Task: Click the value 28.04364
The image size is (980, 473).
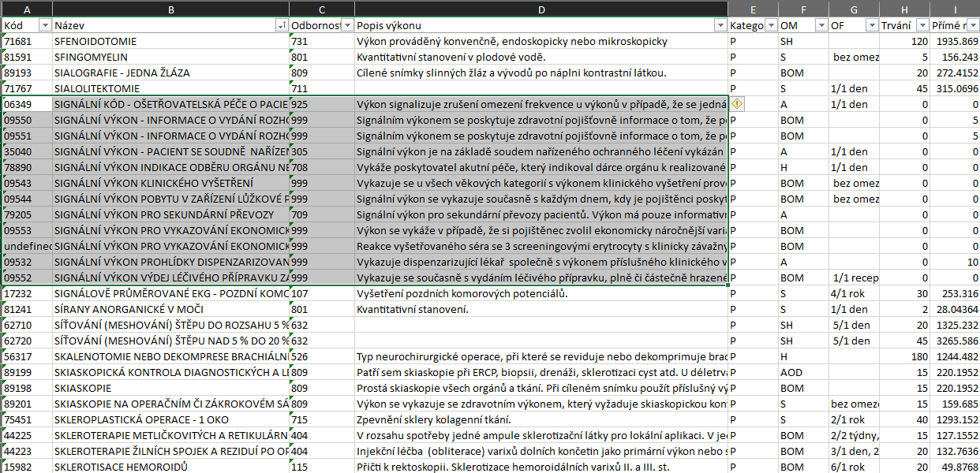Action: tap(956, 309)
